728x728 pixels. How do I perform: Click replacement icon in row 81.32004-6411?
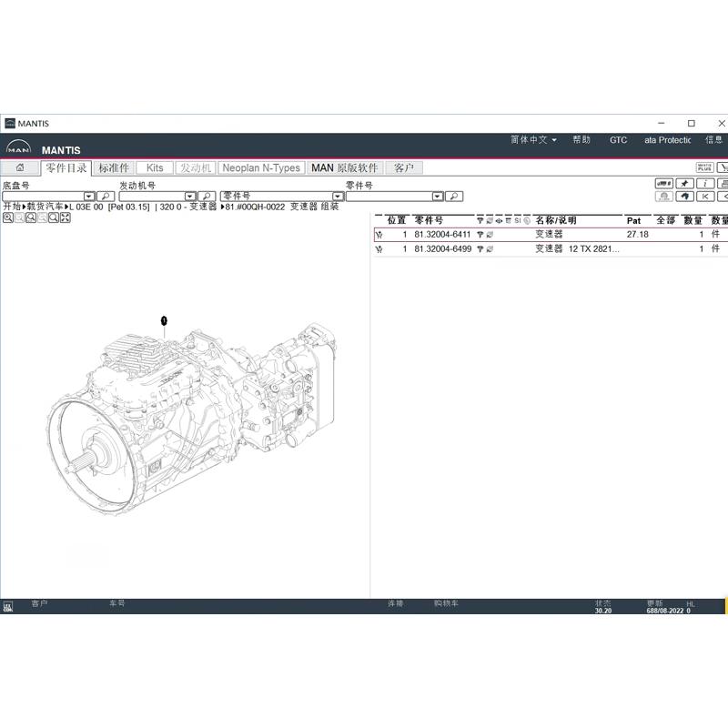[490, 235]
